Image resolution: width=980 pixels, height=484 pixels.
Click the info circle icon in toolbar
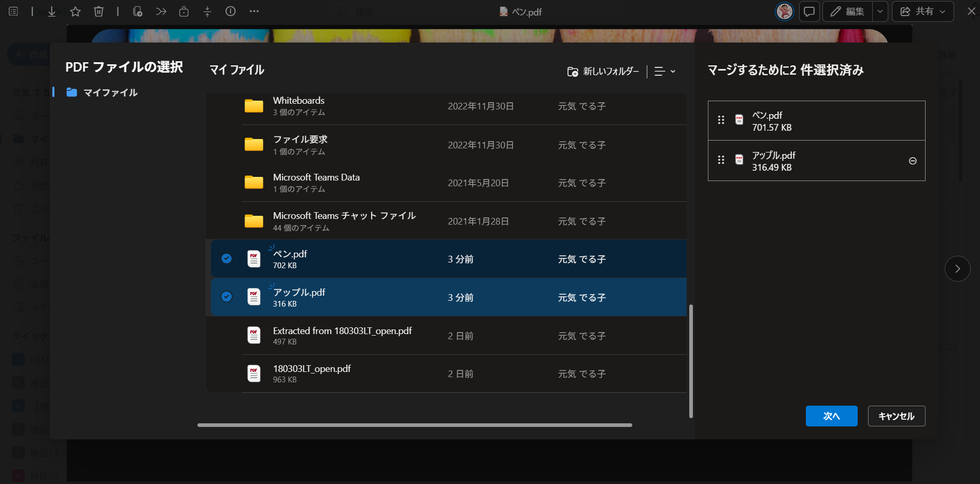tap(231, 11)
